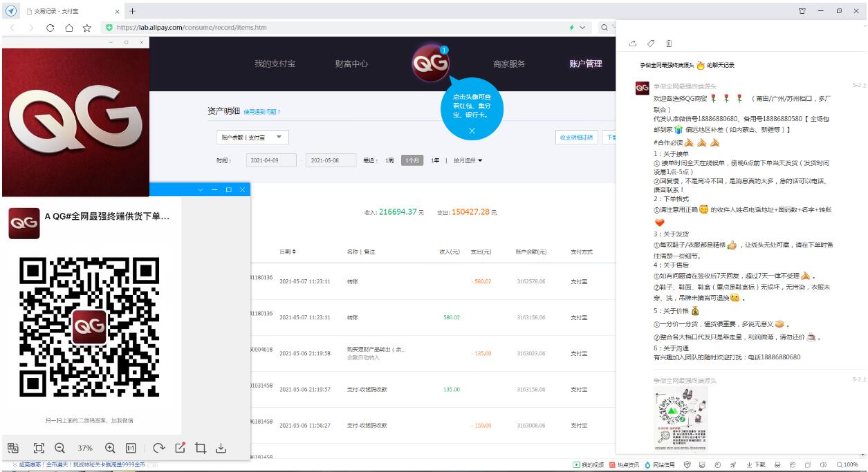Tag the chat log with label icon
Image resolution: width=868 pixels, height=472 pixels.
[651, 43]
